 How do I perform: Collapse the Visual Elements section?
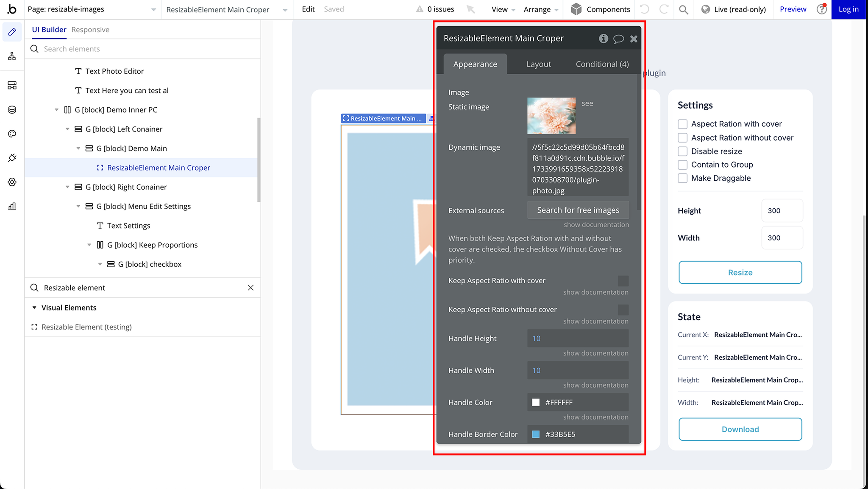34,307
